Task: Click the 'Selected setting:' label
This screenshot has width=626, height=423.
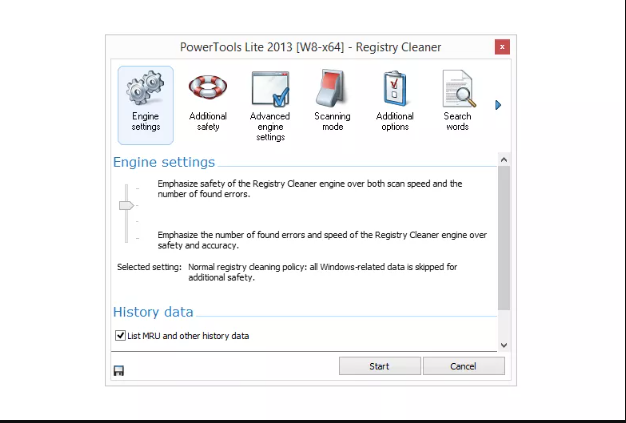Action: tap(149, 267)
